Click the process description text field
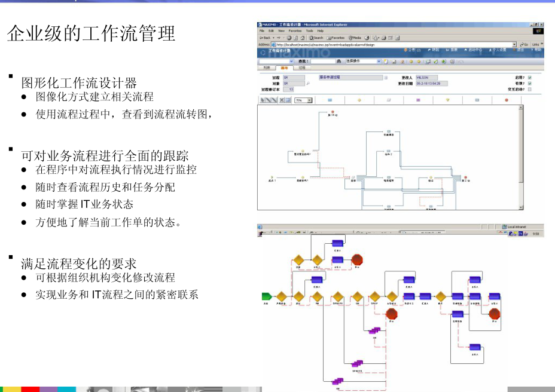 click(349, 77)
